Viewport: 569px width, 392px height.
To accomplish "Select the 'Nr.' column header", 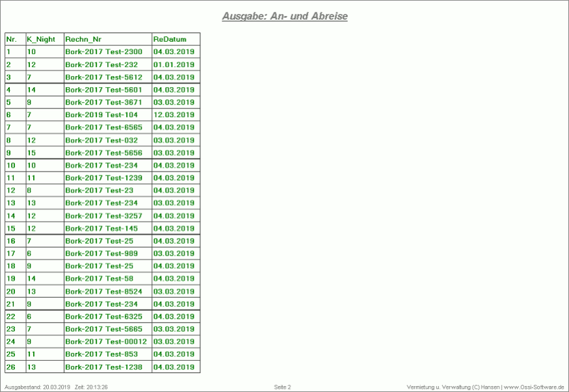I will [x=12, y=39].
